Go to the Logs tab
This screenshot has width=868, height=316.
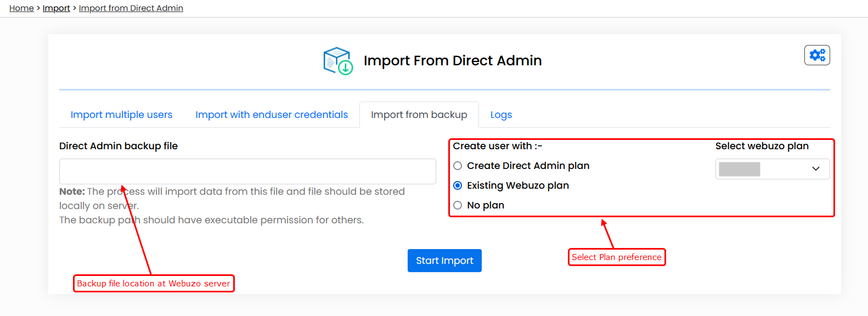[x=501, y=115]
